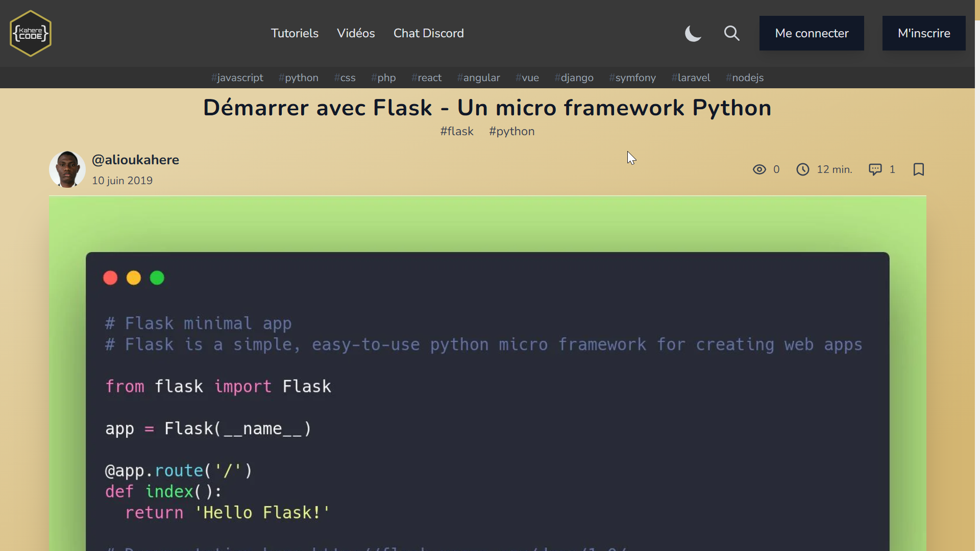
Task: Click the 10 juin 2019 date
Action: pos(122,181)
